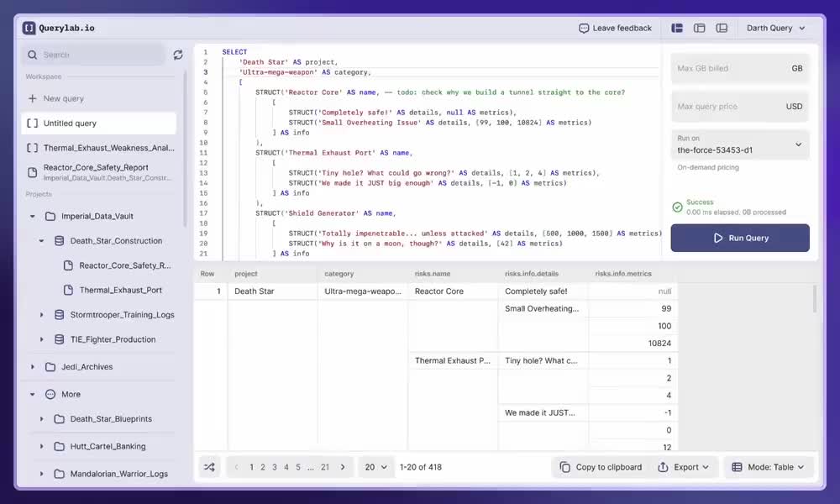Image resolution: width=840 pixels, height=504 pixels.
Task: Toggle the split-pane layout view
Action: [x=722, y=27]
